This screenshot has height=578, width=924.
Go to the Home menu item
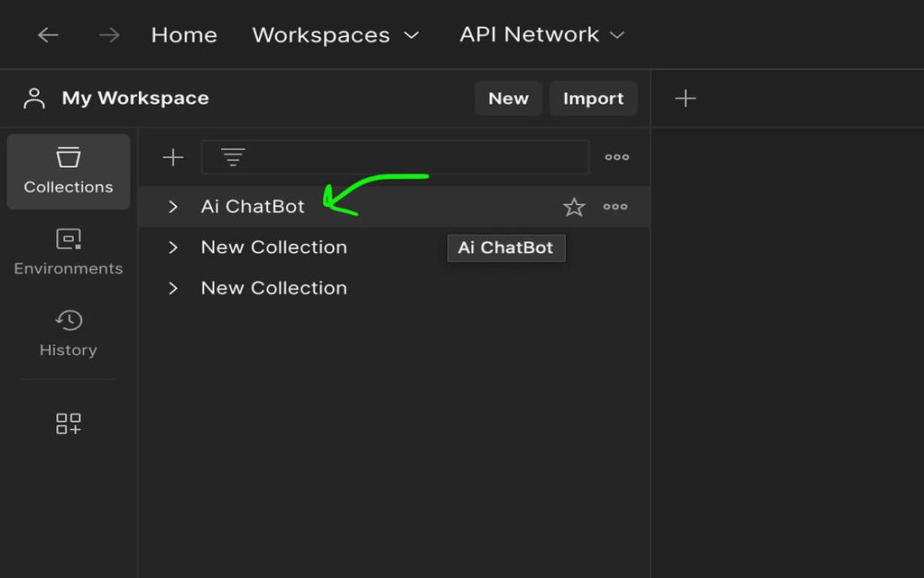point(184,35)
